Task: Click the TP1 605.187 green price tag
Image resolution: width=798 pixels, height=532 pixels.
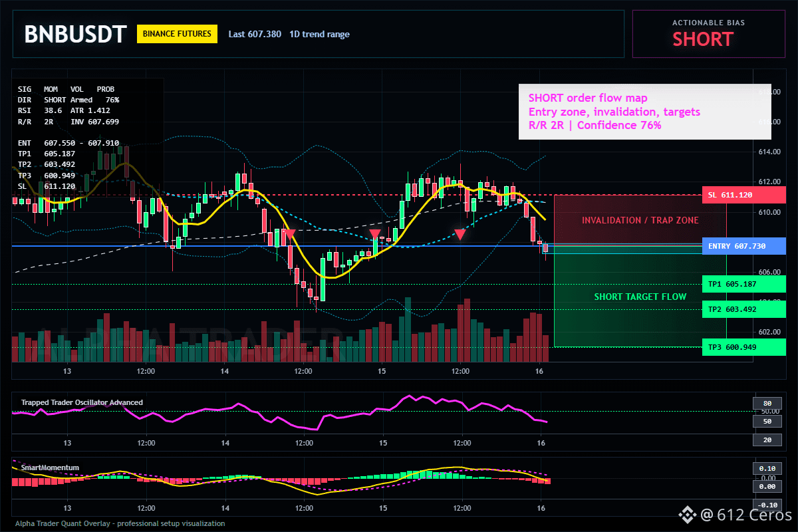Action: (743, 284)
